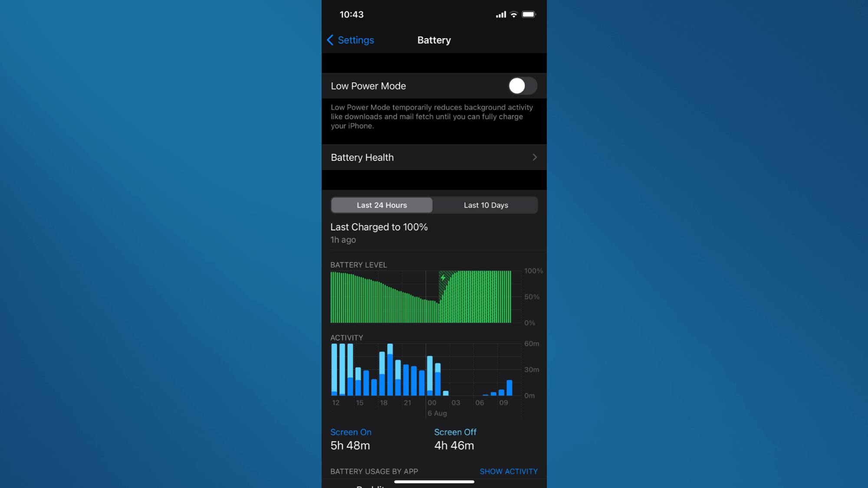Tap the cellular signal icon in status bar
Screen dimensions: 868x488
click(x=500, y=14)
